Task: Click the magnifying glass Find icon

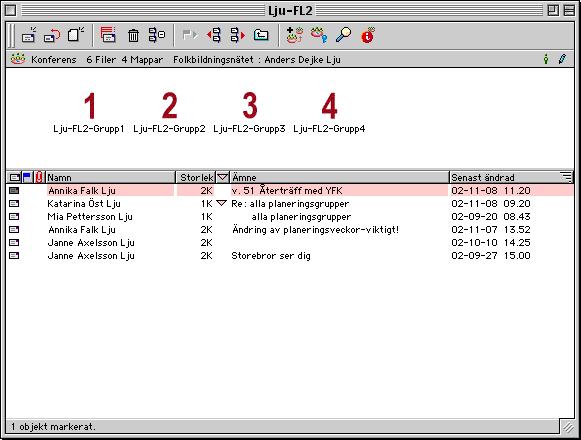Action: pyautogui.click(x=343, y=35)
